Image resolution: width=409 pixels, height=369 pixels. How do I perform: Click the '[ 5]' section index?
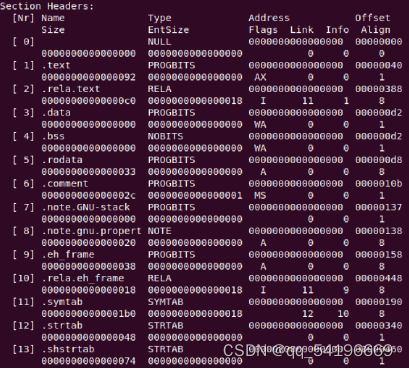pos(23,160)
